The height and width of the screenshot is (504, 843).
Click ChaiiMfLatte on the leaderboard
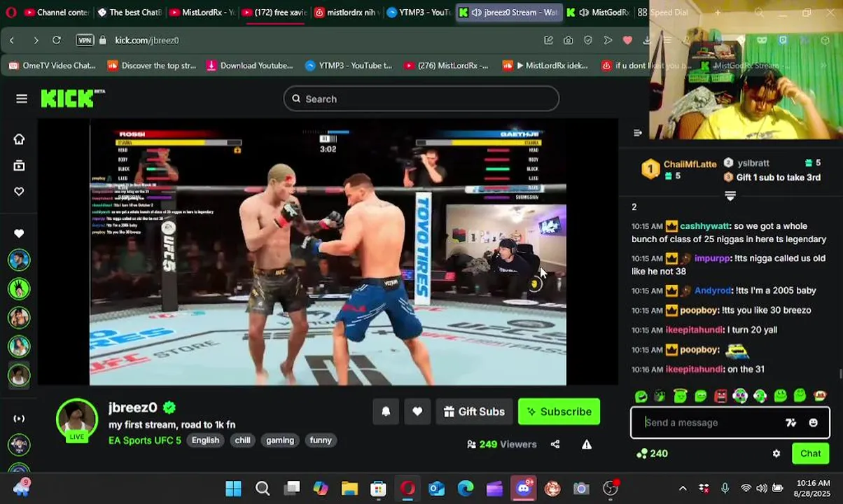click(x=690, y=164)
